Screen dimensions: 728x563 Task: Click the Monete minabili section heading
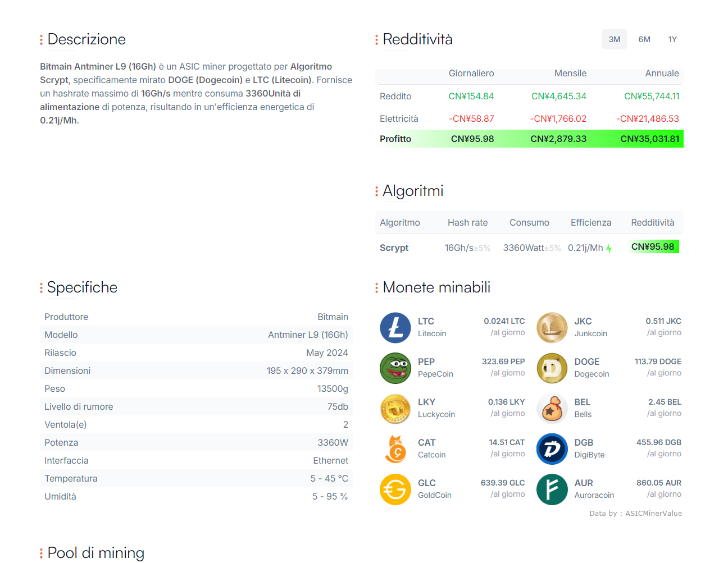coord(436,287)
